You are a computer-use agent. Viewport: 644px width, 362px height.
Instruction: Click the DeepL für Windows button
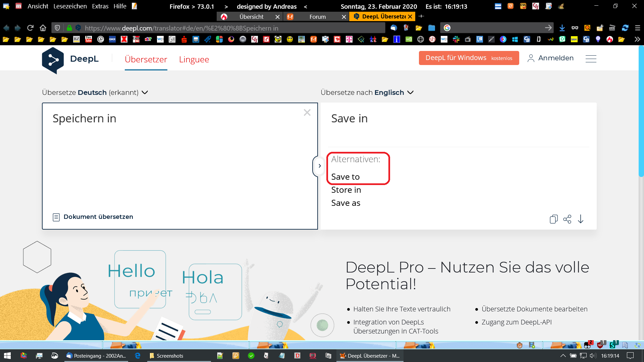tap(469, 58)
